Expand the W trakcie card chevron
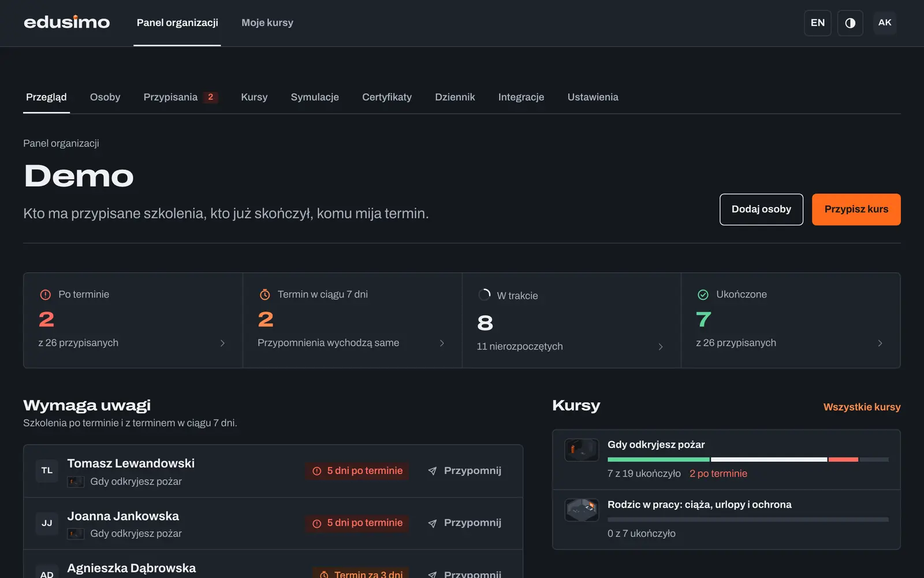The height and width of the screenshot is (578, 924). pyautogui.click(x=661, y=347)
